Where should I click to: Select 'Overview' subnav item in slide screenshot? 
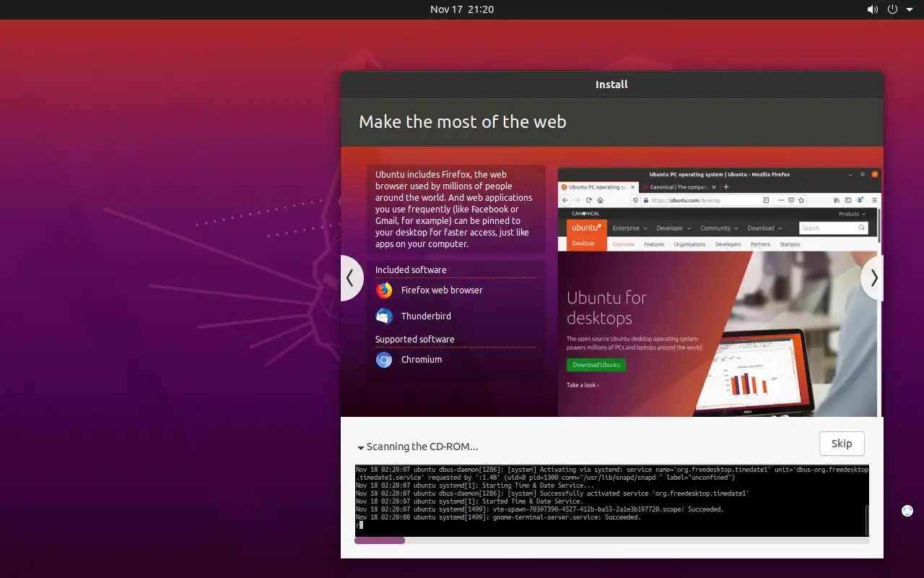pos(623,244)
